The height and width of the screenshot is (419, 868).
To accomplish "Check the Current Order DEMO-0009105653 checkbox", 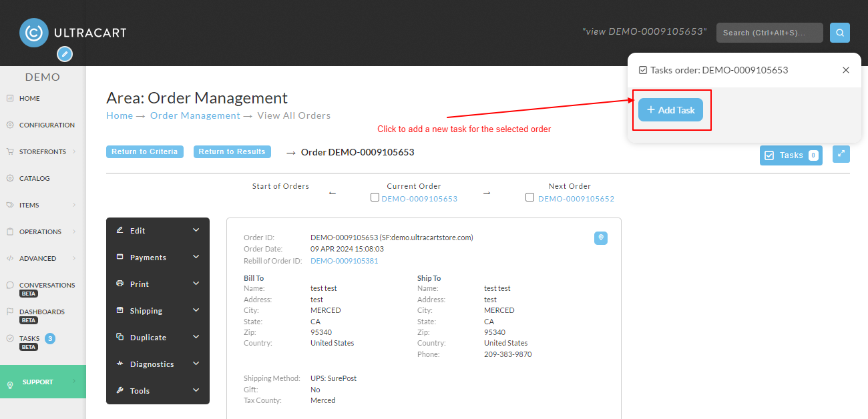I will (x=375, y=197).
